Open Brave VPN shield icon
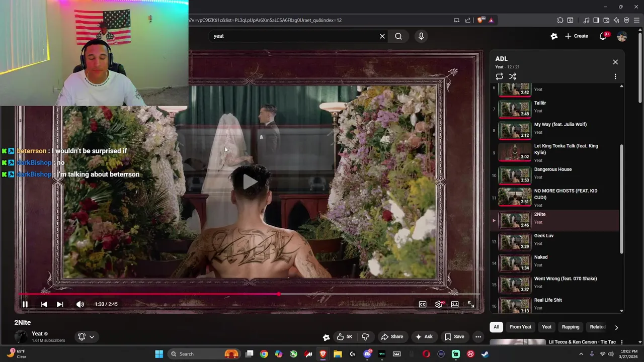This screenshot has width=644, height=362. click(x=626, y=20)
